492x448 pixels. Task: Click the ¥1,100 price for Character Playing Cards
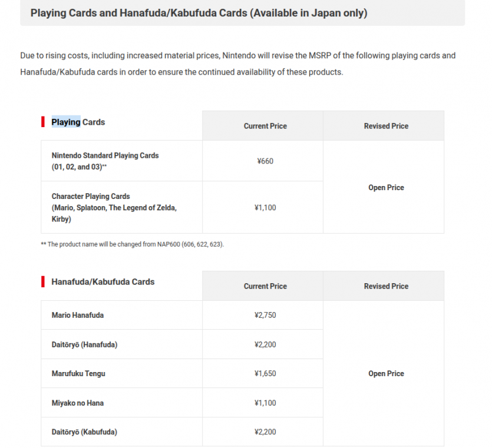pos(265,208)
